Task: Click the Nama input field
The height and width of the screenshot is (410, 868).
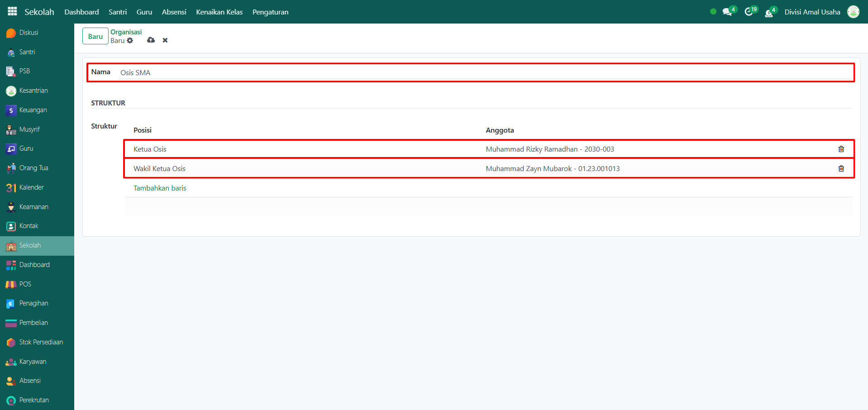Action: 484,73
